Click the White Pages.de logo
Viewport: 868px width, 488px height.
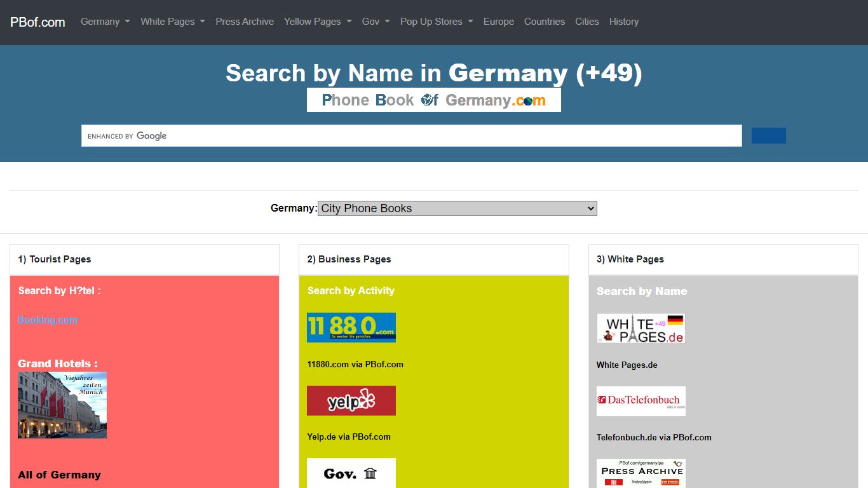tap(641, 329)
